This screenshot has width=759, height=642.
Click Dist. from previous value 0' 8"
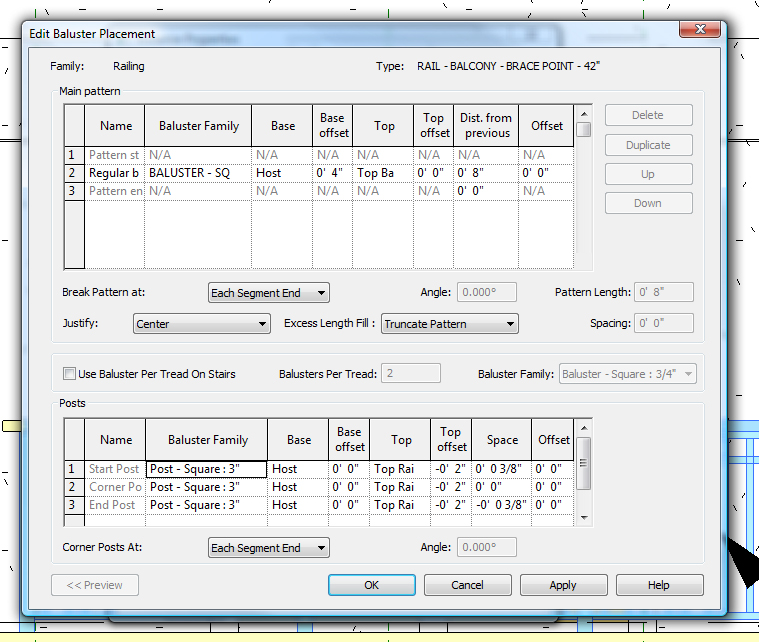coord(486,173)
